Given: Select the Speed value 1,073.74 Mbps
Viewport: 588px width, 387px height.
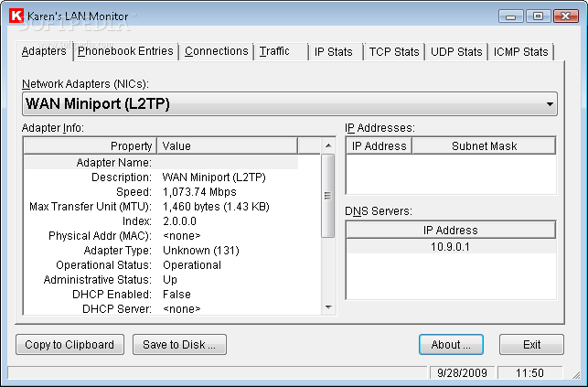Looking at the screenshot, I should [199, 192].
